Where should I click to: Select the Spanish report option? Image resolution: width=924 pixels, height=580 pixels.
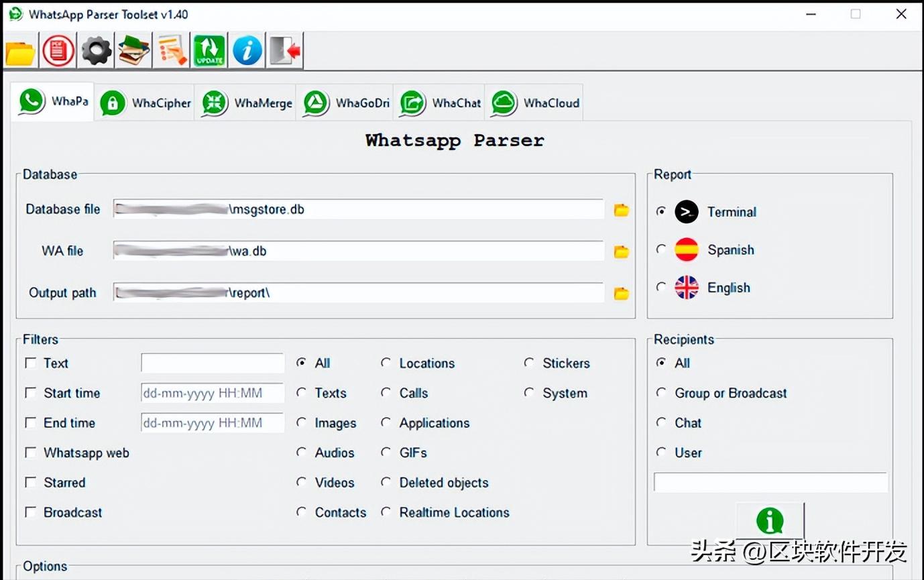click(x=661, y=249)
